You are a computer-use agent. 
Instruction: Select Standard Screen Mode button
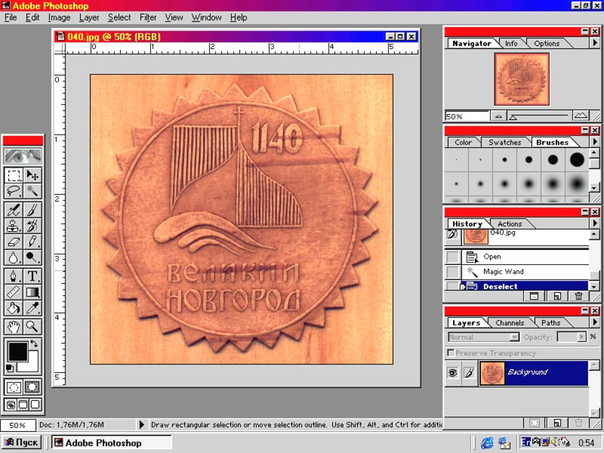[x=11, y=404]
